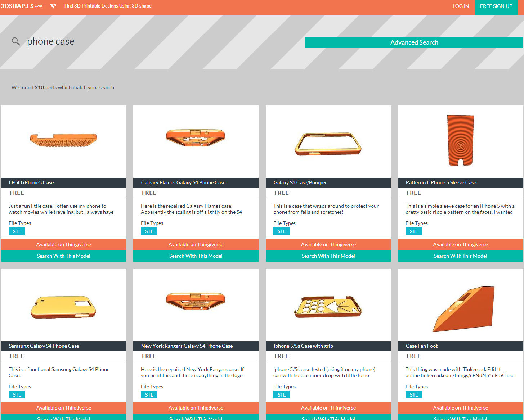
Task: Search With This Model for Patterned iPhone Sleeve
Action: [x=460, y=256]
